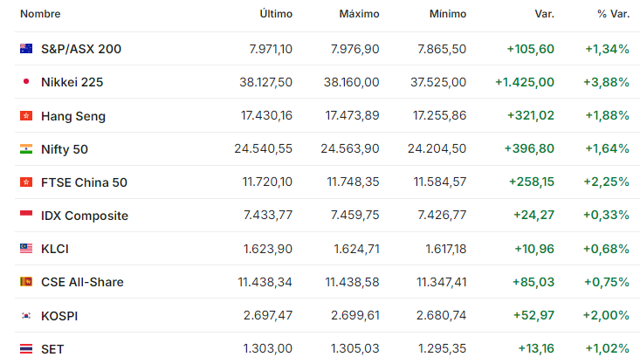Click the flag beside FTSE China 50
Image resolution: width=640 pixels, height=364 pixels.
click(26, 182)
